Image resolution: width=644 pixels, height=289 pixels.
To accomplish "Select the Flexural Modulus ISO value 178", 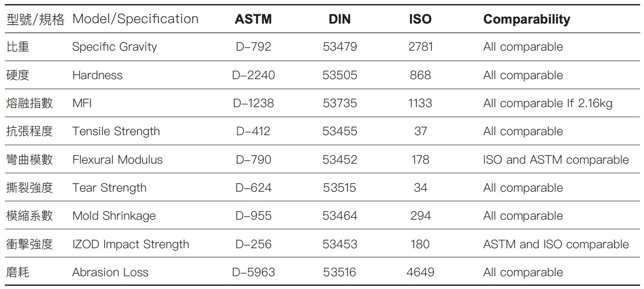I will pyautogui.click(x=421, y=160).
